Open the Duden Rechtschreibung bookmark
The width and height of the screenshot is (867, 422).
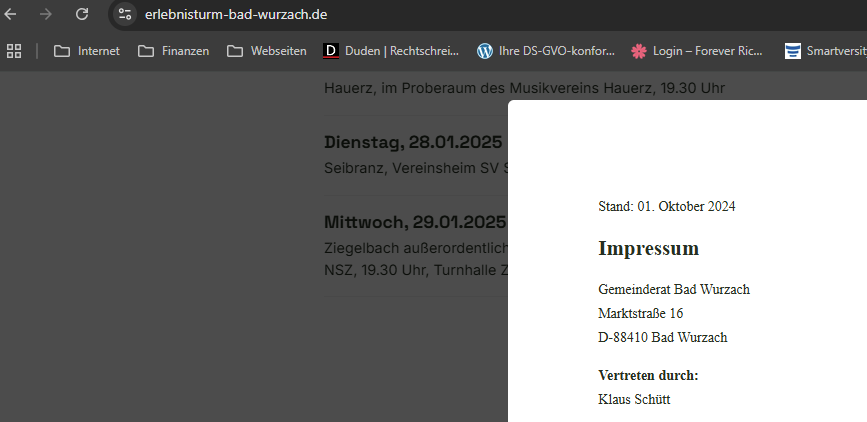pyautogui.click(x=391, y=51)
